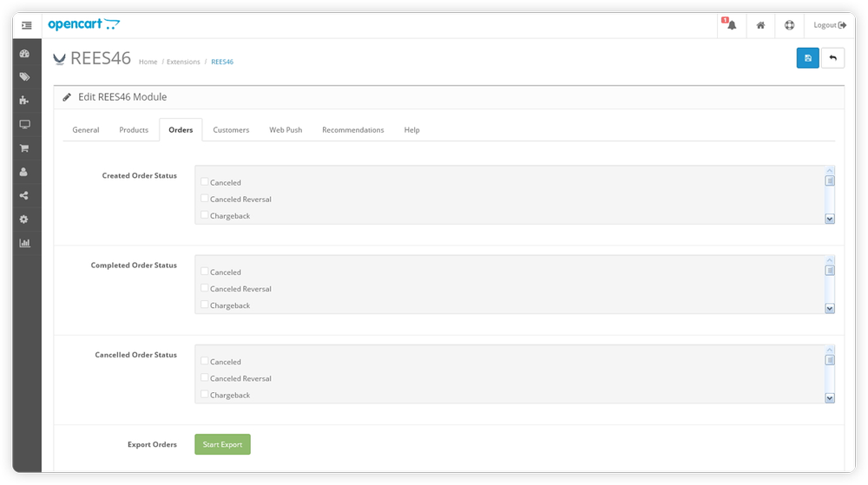868x485 pixels.
Task: Click the REES46 breadcrumb link
Action: (x=222, y=62)
